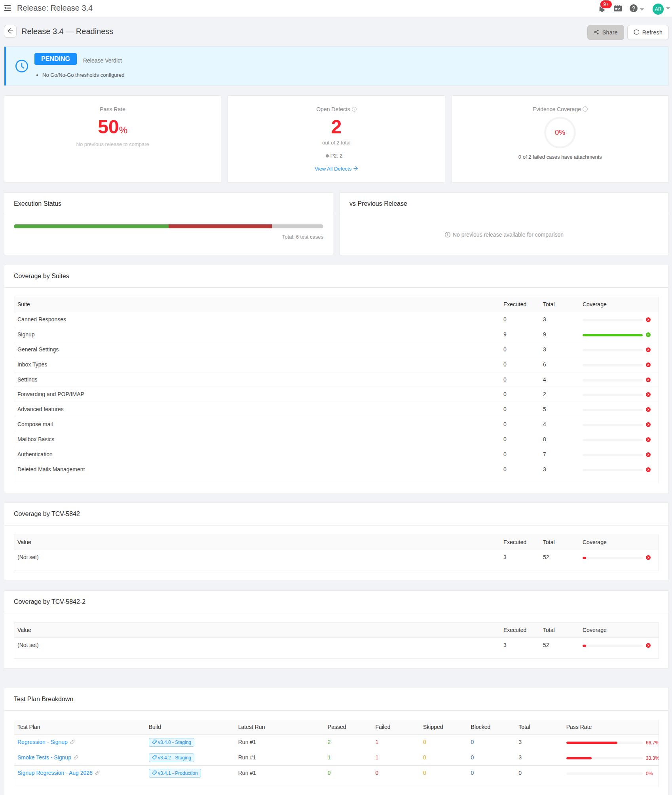The height and width of the screenshot is (795, 672).
Task: Expand the dropdown arrow next to help
Action: coord(642,9)
